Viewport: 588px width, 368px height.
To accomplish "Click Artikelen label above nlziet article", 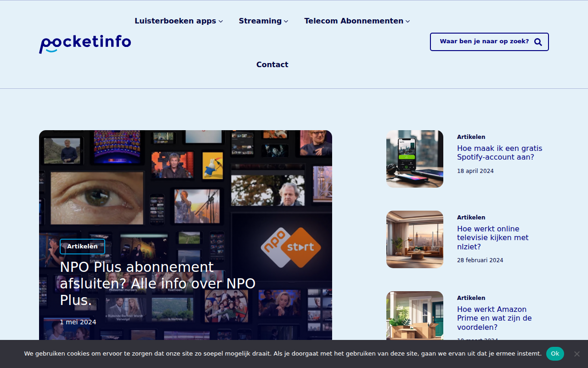I will pyautogui.click(x=471, y=218).
